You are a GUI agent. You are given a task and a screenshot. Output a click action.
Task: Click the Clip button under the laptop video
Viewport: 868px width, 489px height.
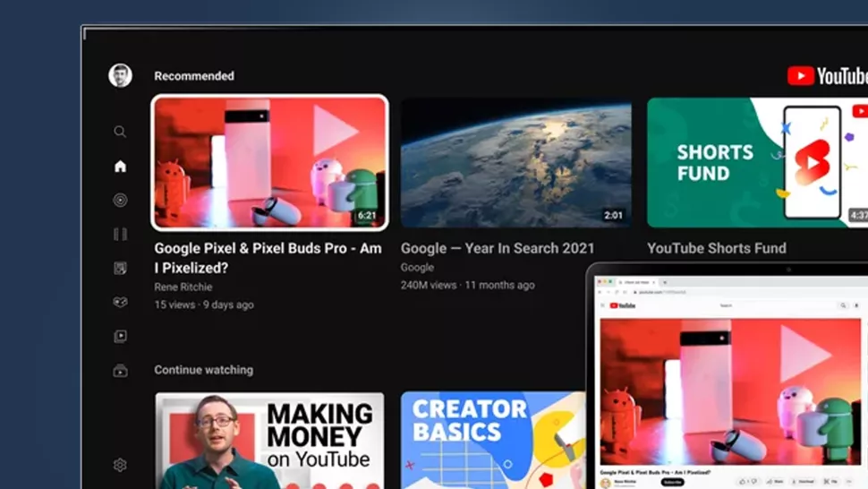(x=831, y=482)
